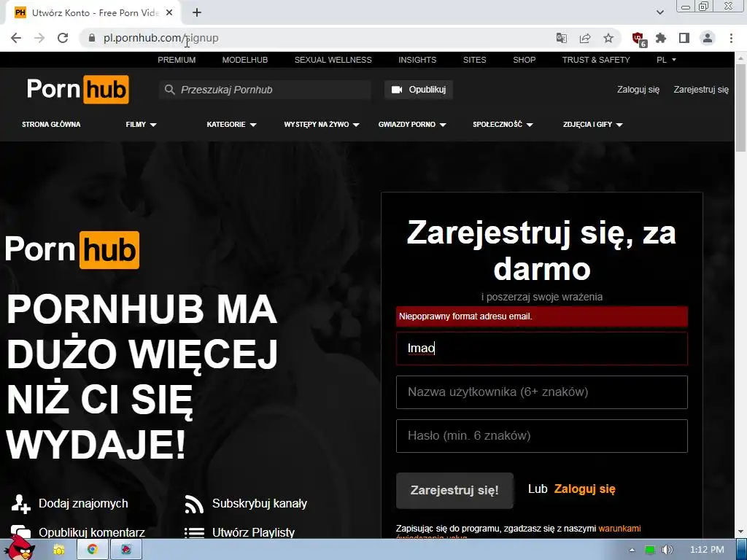Image resolution: width=747 pixels, height=560 pixels.
Task: Open SEXUAL WELLNESS top link
Action: click(333, 60)
